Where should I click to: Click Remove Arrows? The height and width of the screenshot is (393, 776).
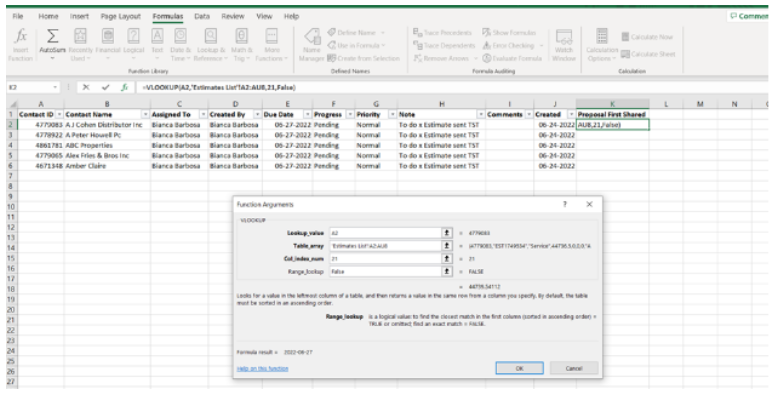445,58
